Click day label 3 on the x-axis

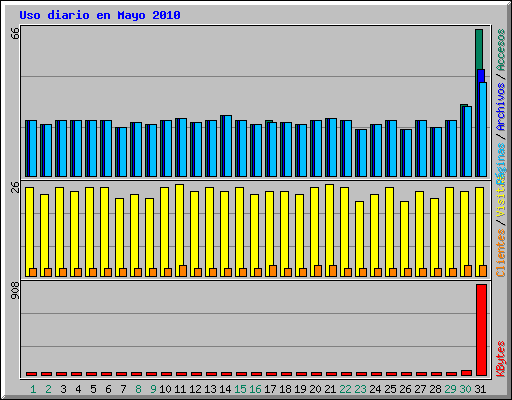63,389
